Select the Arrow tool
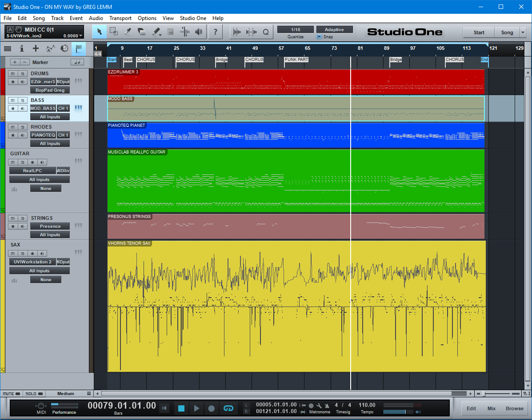This screenshot has height=420, width=532. point(100,32)
